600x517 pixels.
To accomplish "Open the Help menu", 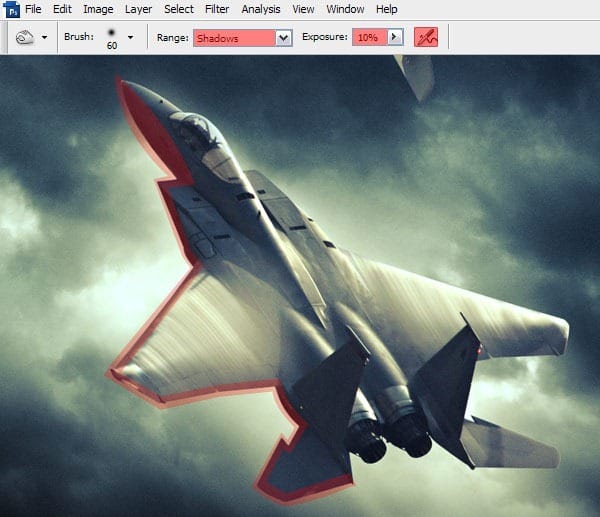I will [386, 9].
